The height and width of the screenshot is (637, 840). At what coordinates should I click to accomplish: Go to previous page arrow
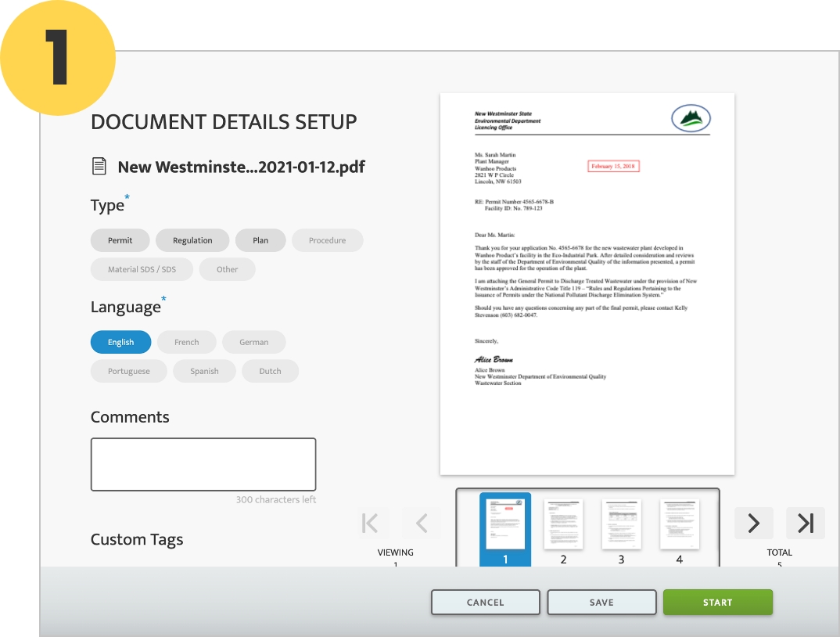(422, 523)
